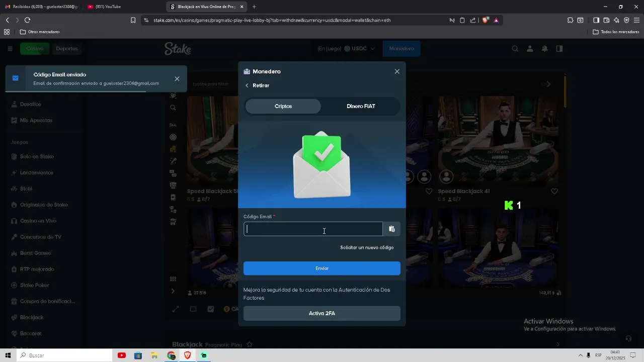This screenshot has width=644, height=362.
Task: Bookmark this page in address bar
Action: [x=133, y=20]
